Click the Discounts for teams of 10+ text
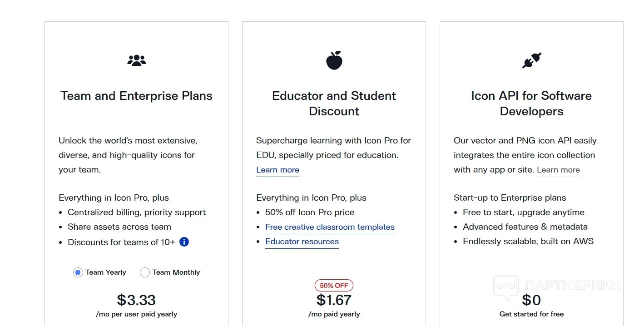644x326 pixels. click(x=121, y=242)
